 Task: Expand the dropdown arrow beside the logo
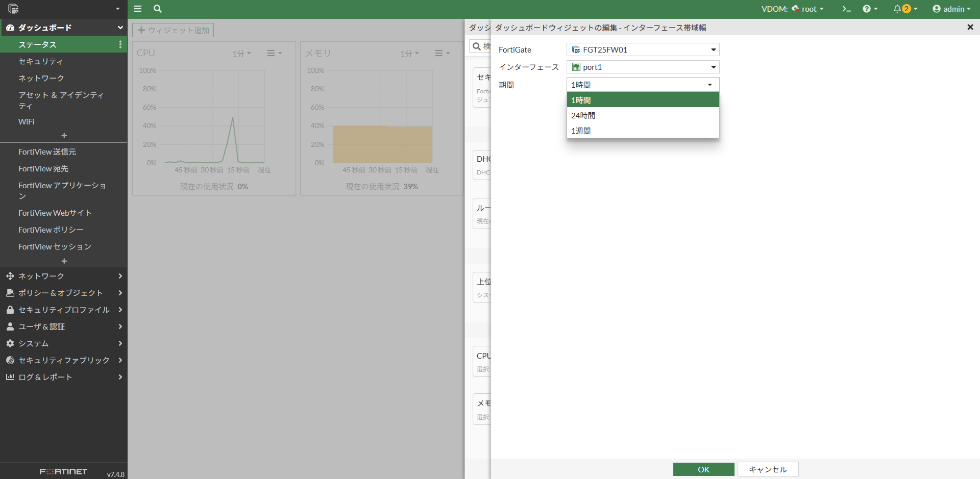117,9
